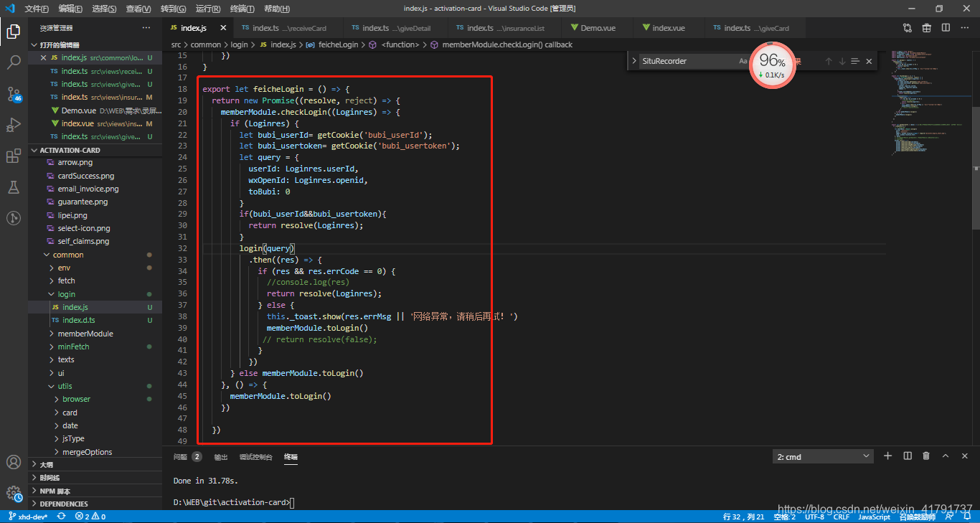Open the Run and Debug view

coord(14,125)
